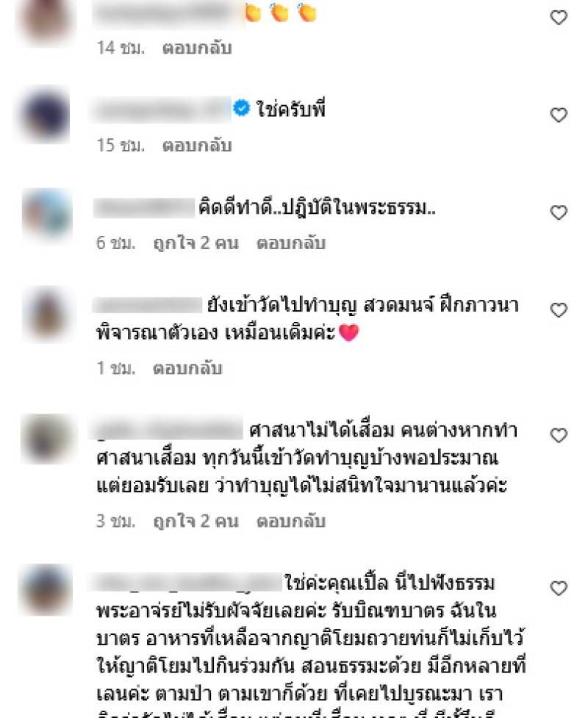Reply to the 1 ชม. comment
Screen dimensions: 588x718
[x=187, y=367]
